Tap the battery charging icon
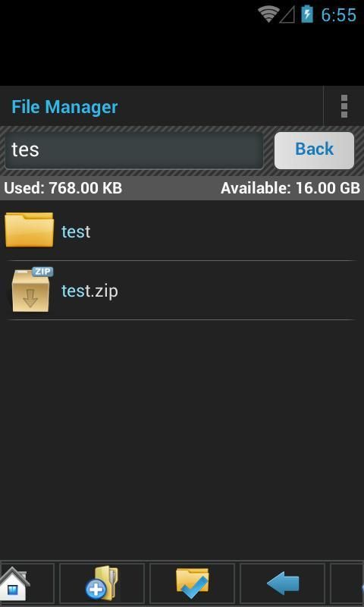364x607 pixels. 307,14
